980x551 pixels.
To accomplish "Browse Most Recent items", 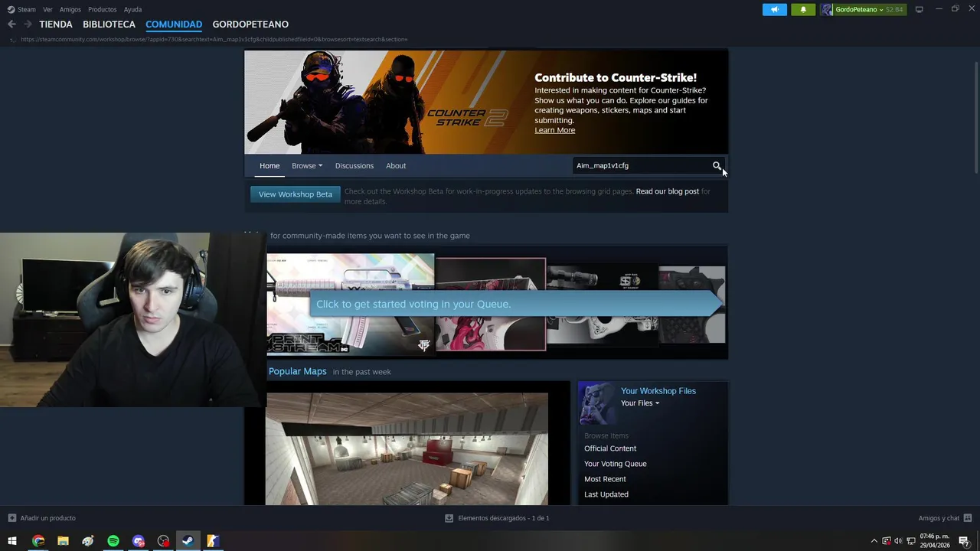I will click(x=605, y=479).
